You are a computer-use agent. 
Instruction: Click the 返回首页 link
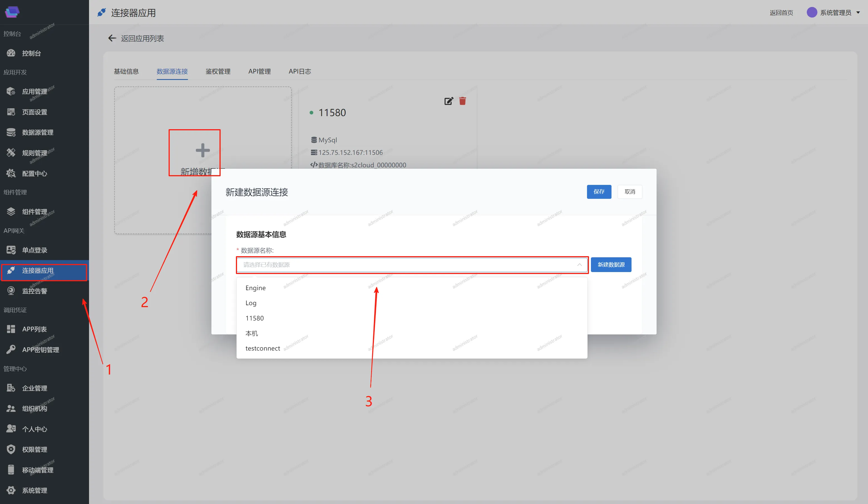pos(781,13)
